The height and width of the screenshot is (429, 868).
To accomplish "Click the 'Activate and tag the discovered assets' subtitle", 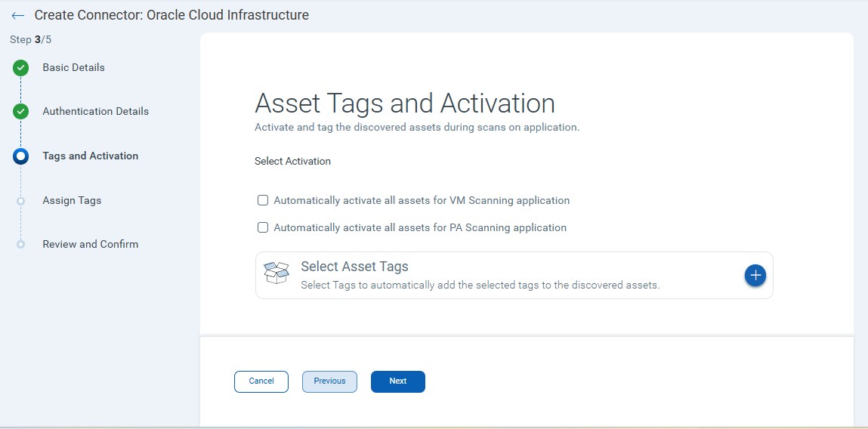I will (417, 128).
